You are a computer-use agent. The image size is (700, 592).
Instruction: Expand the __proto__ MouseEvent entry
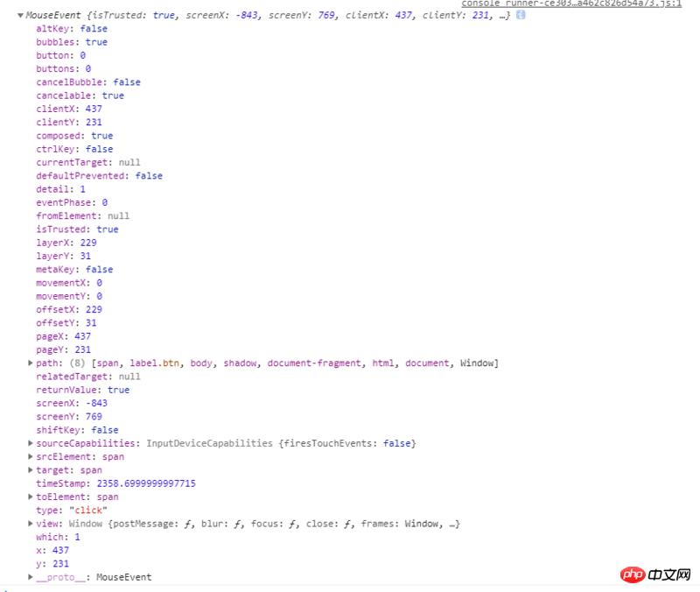pos(28,577)
